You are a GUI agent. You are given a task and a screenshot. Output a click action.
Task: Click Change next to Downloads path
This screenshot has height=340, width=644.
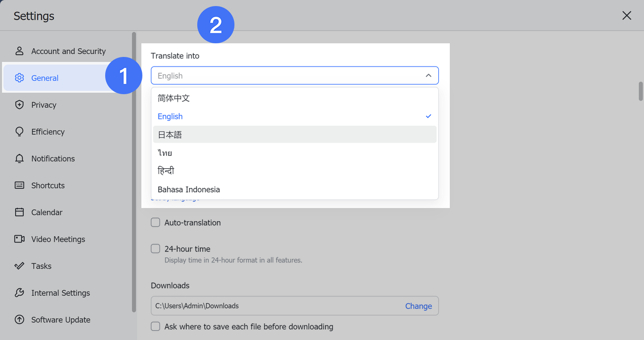coord(418,306)
